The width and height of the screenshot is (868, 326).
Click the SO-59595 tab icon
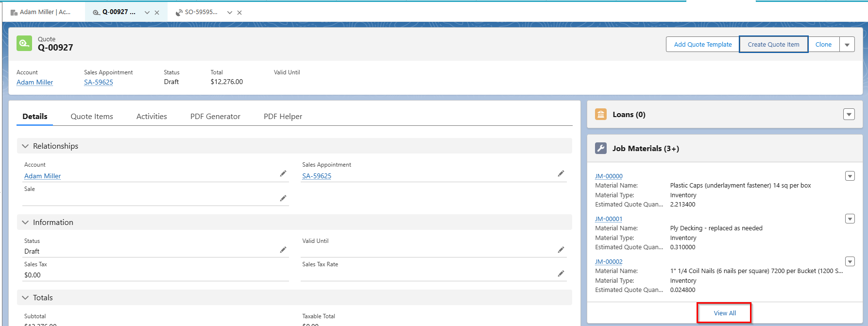179,12
